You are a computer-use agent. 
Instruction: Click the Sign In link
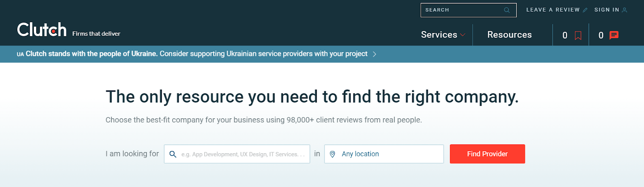pyautogui.click(x=607, y=10)
